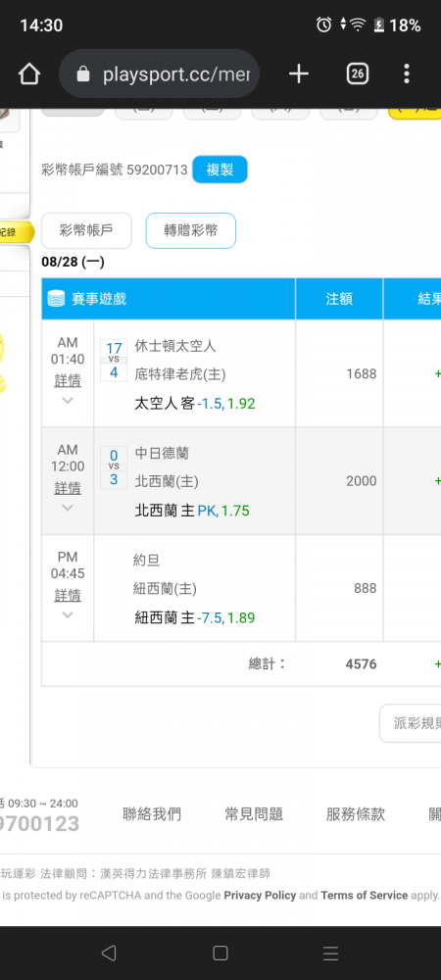The image size is (441, 980).
Task: Open 派彩規則 button
Action: [x=411, y=723]
